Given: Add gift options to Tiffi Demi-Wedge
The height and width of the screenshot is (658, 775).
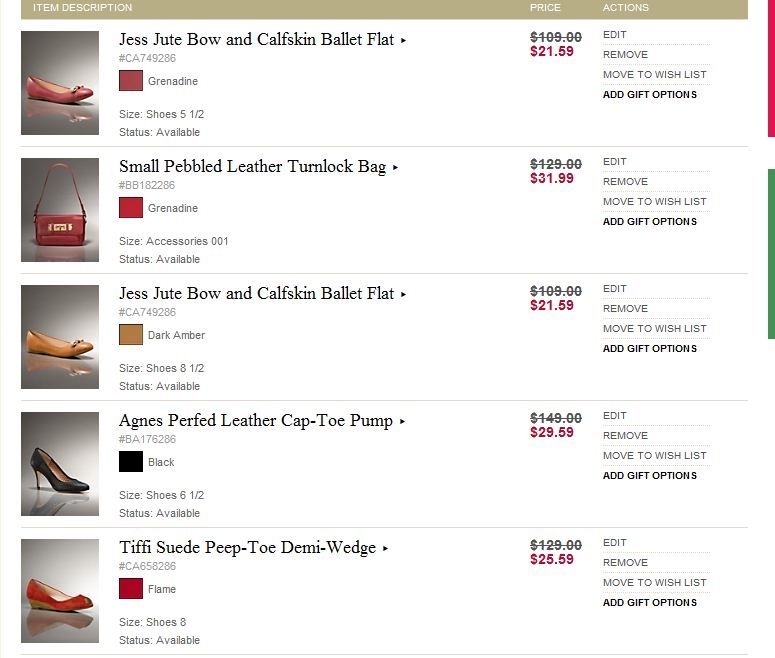Looking at the screenshot, I should click(x=650, y=603).
